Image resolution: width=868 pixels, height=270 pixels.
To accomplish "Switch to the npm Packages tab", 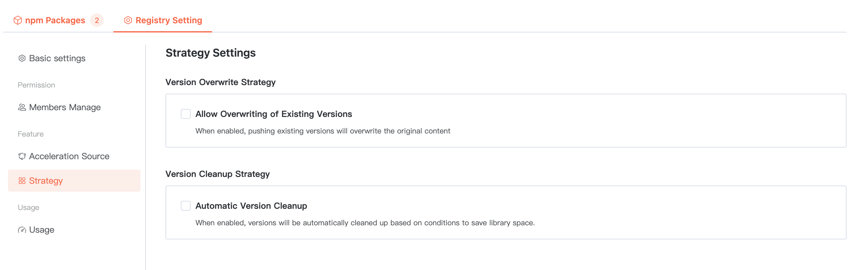I will 55,21.
